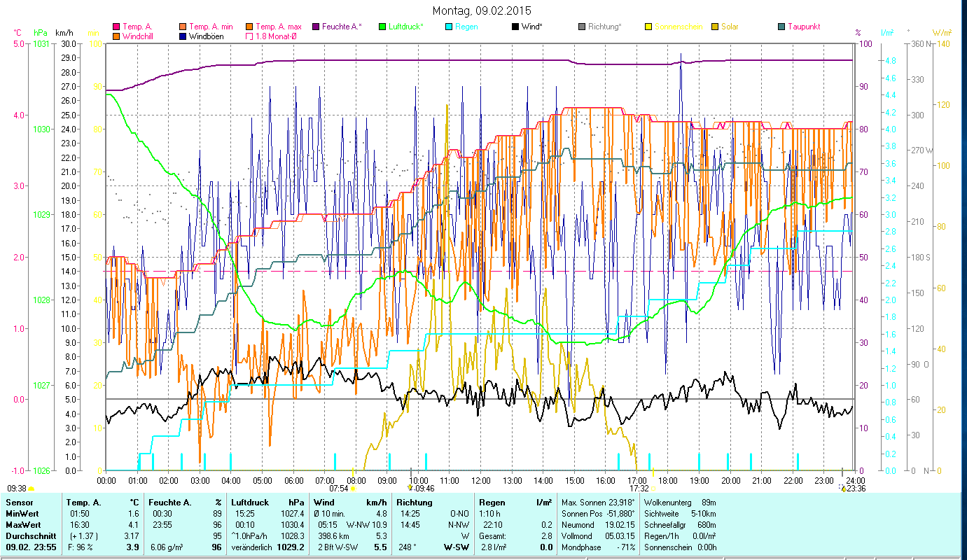Click the moonset marker at 09:46
The image size is (967, 560).
click(x=410, y=489)
